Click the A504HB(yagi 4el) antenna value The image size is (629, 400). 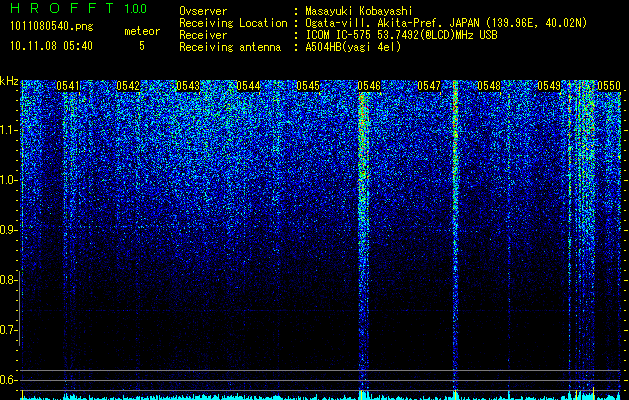(x=353, y=47)
